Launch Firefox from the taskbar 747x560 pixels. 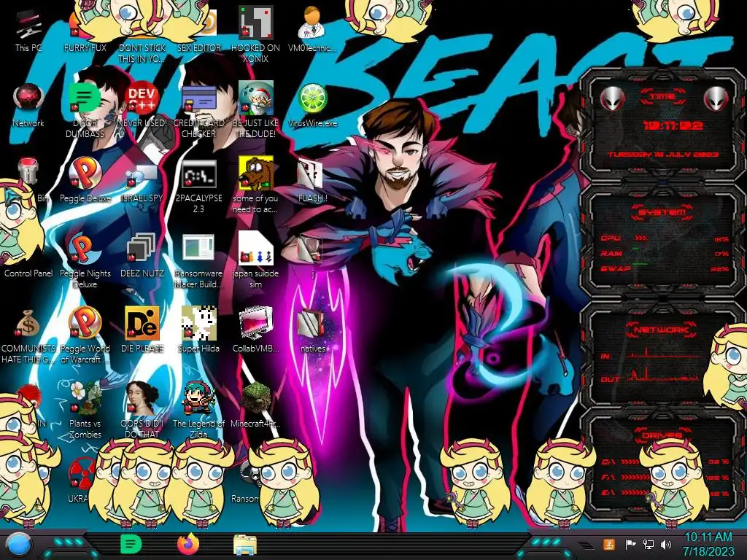[187, 544]
